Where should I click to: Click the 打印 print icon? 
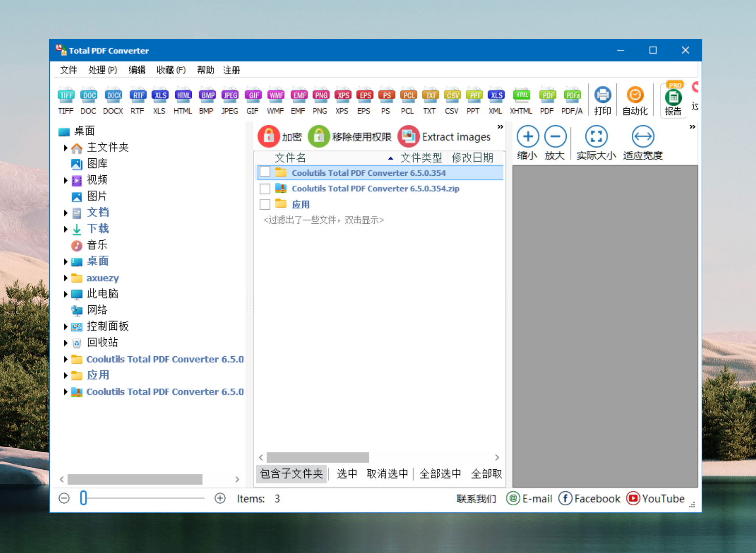603,101
